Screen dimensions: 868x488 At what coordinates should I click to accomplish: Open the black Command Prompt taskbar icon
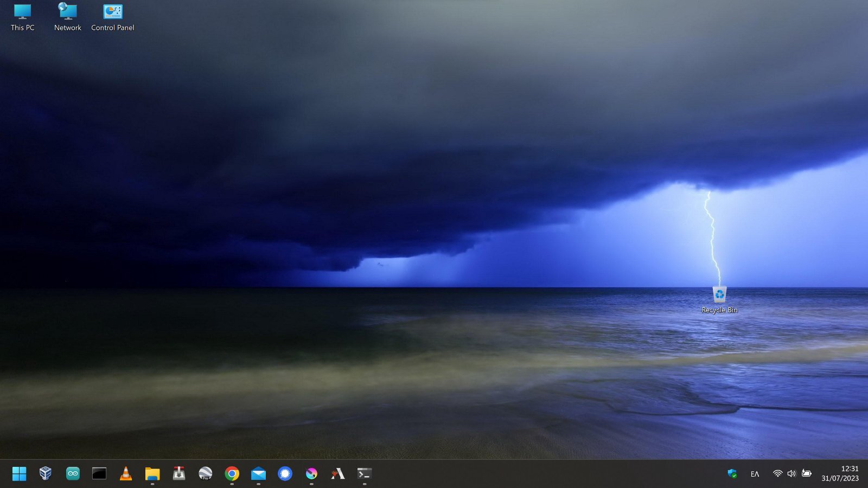tap(99, 473)
